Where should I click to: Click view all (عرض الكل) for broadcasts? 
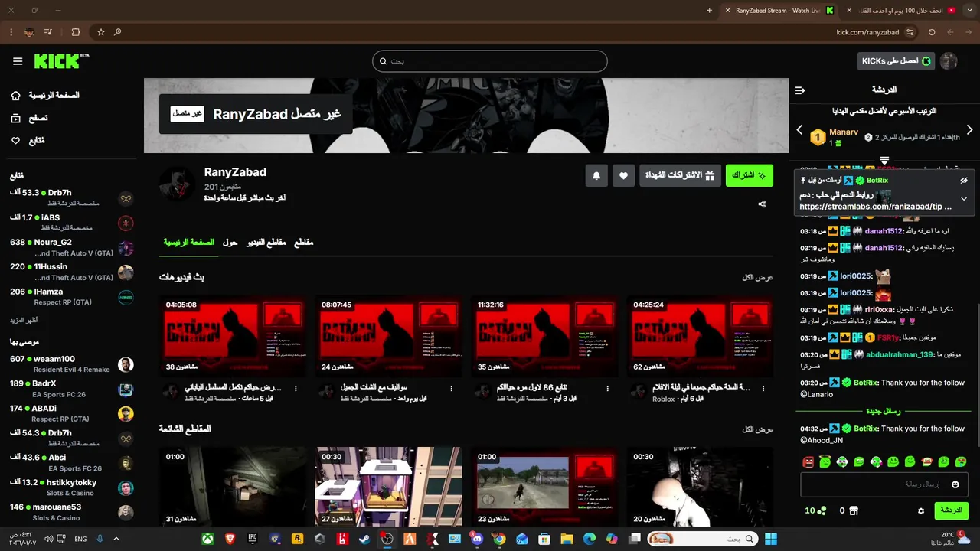758,277
